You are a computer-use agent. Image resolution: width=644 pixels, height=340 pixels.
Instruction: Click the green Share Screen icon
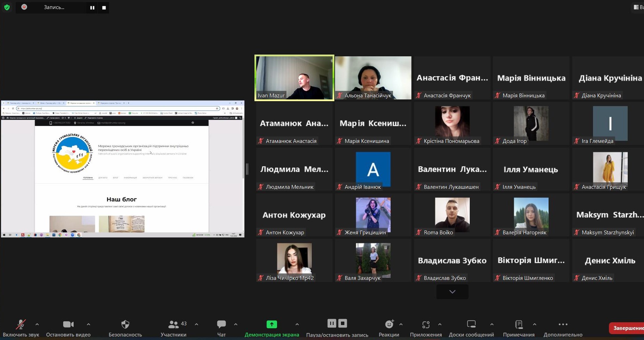[271, 325]
